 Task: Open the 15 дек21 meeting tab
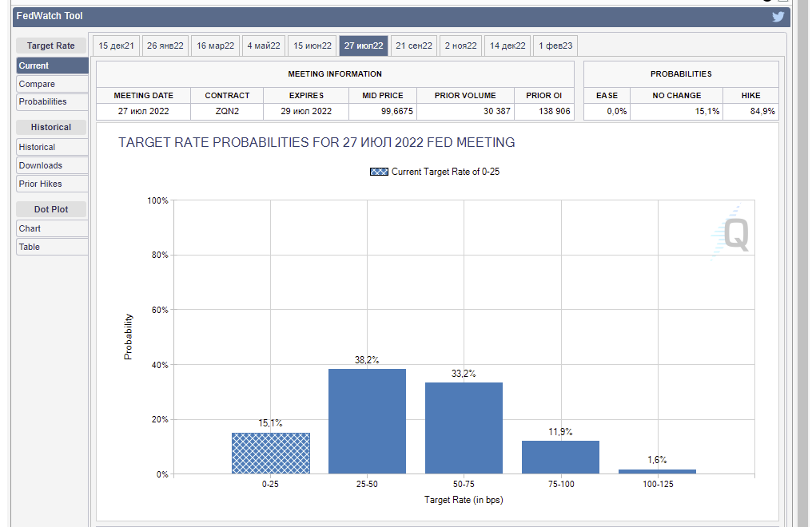point(116,46)
